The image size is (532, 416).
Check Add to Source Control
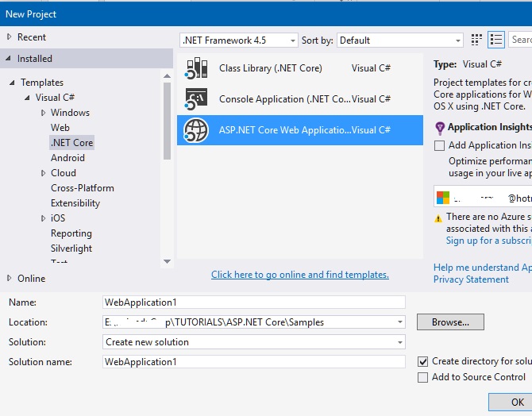coord(422,377)
